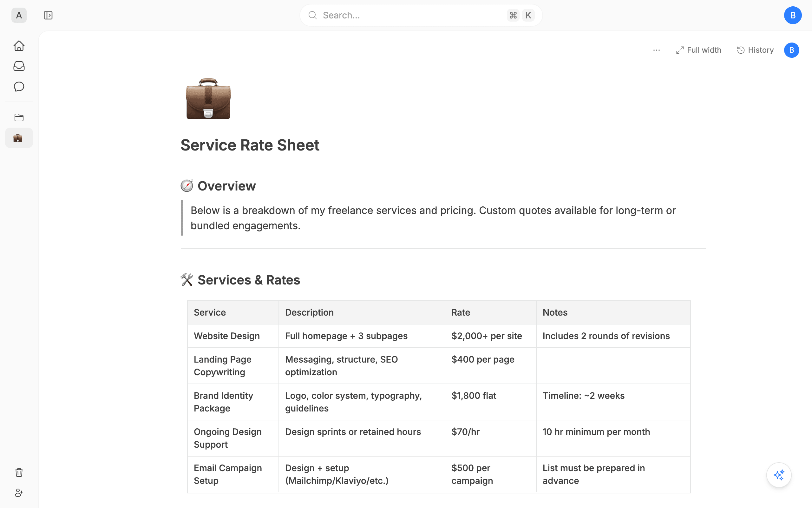Click the 10 hr minimum per month cell
Screen dimensions: 812x508
click(613, 438)
